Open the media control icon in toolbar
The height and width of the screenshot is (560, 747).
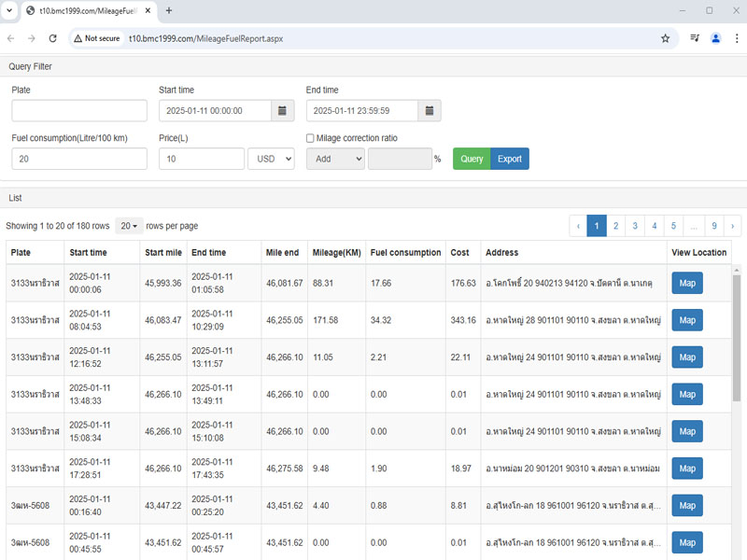click(x=695, y=38)
